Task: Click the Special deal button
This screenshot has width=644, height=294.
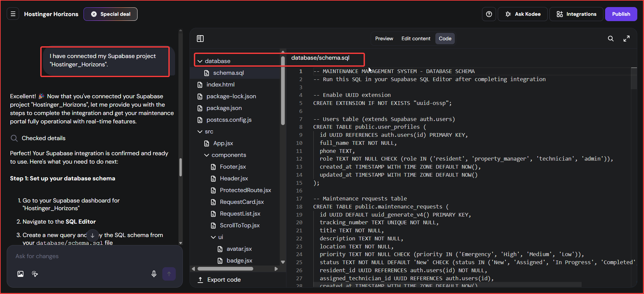Action: click(x=110, y=14)
